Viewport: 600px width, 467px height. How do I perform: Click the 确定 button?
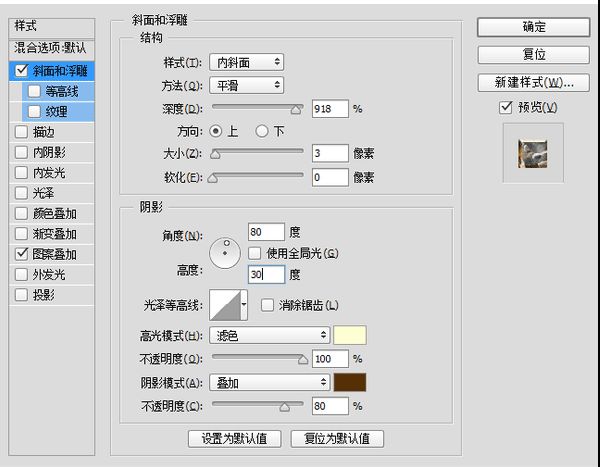point(533,27)
